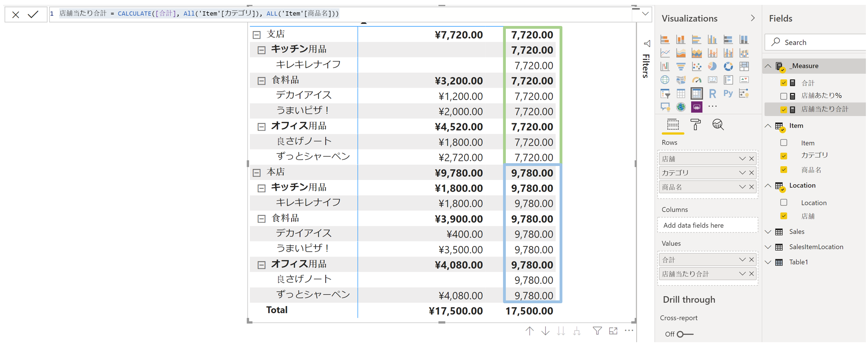This screenshot has width=868, height=352.
Task: Select the globe map visual
Action: point(665,80)
